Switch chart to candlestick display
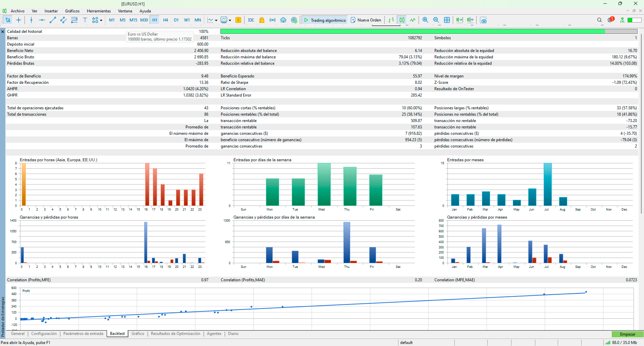644x346 pixels. (402, 20)
